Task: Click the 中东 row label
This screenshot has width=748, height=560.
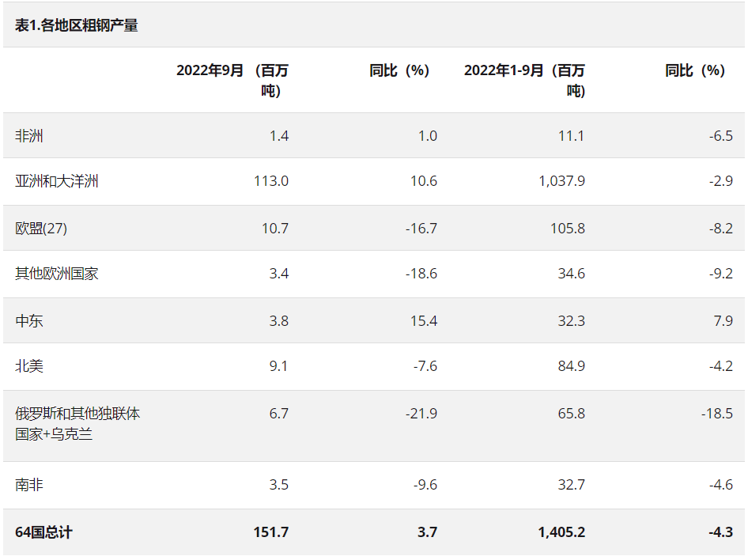Action: [x=29, y=321]
